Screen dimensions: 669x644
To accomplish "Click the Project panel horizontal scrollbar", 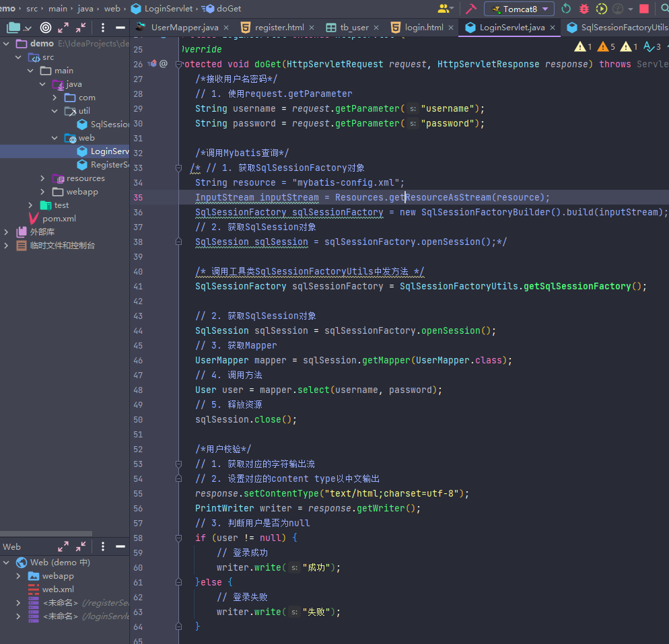I will [x=46, y=534].
